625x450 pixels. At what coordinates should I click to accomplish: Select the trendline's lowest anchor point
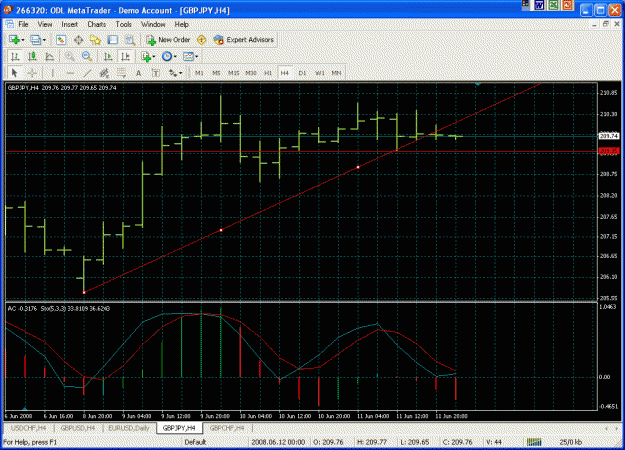84,293
